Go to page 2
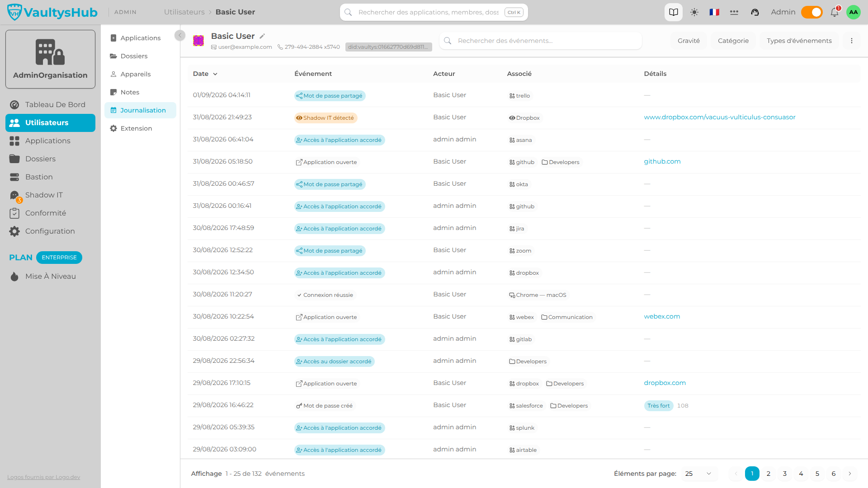 point(769,474)
